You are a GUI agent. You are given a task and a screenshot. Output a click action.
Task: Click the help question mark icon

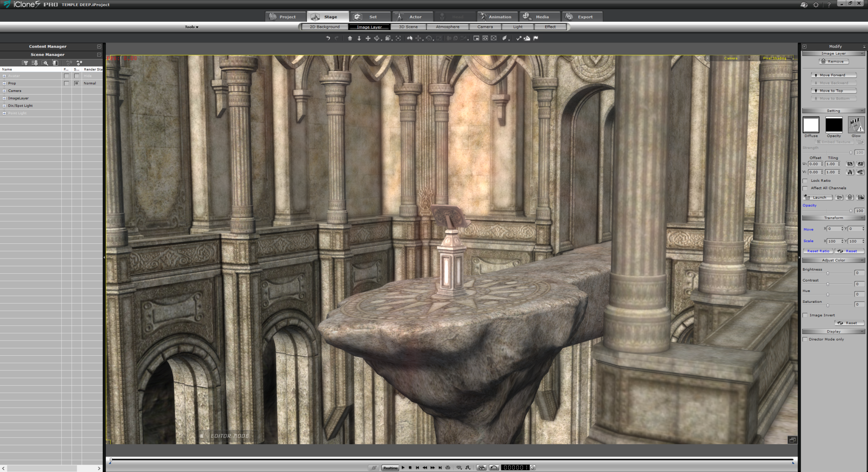[x=829, y=5]
